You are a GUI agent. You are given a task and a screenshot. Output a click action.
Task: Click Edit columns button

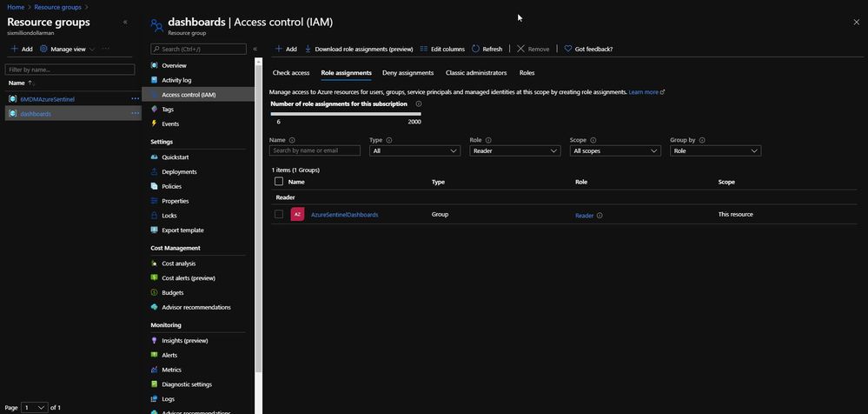pos(442,49)
